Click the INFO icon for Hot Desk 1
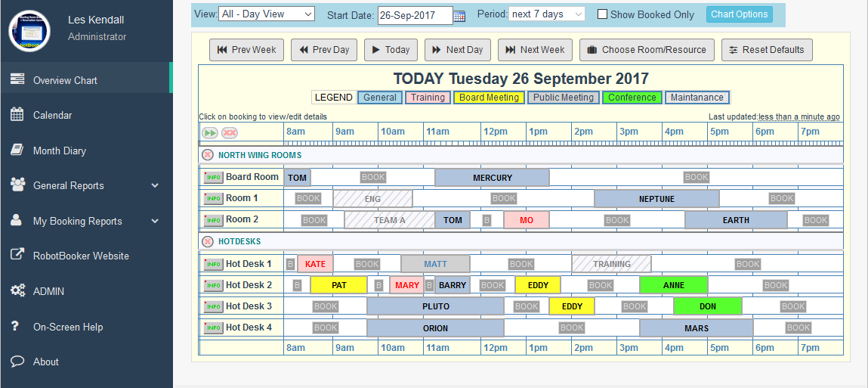 (213, 265)
